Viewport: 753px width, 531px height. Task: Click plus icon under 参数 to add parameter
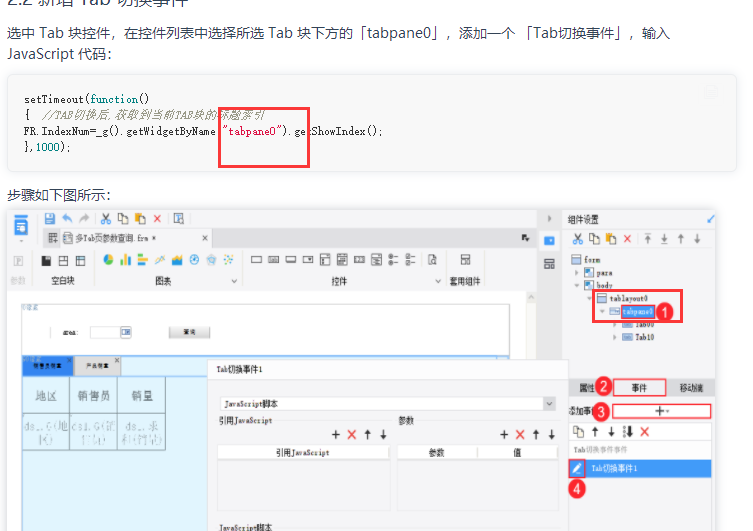504,434
